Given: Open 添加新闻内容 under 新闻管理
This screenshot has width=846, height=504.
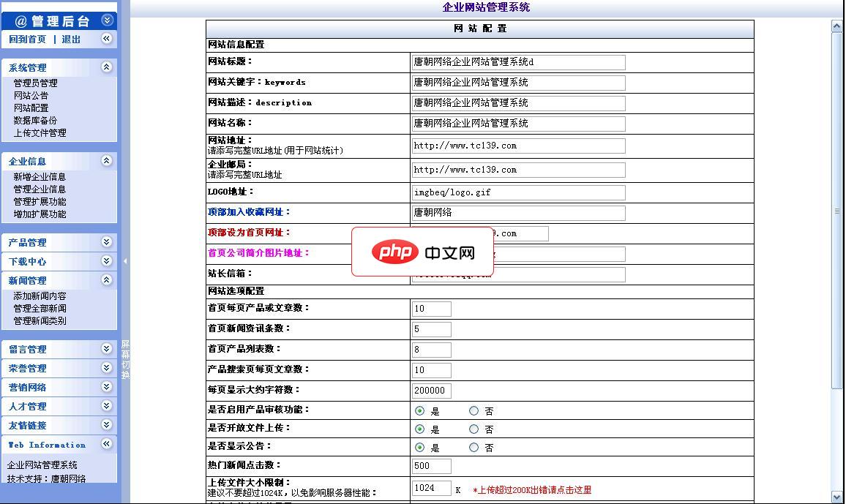Looking at the screenshot, I should (40, 296).
